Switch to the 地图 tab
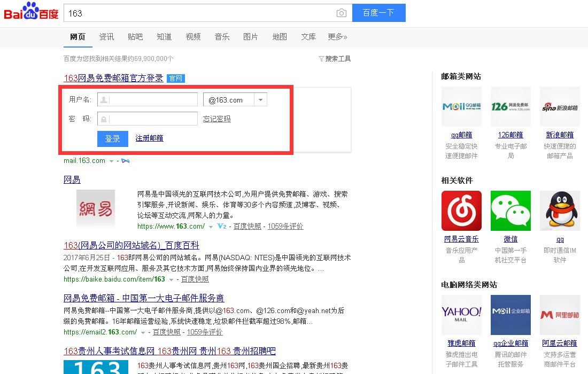Screen dimensions: 588x374 point(280,37)
